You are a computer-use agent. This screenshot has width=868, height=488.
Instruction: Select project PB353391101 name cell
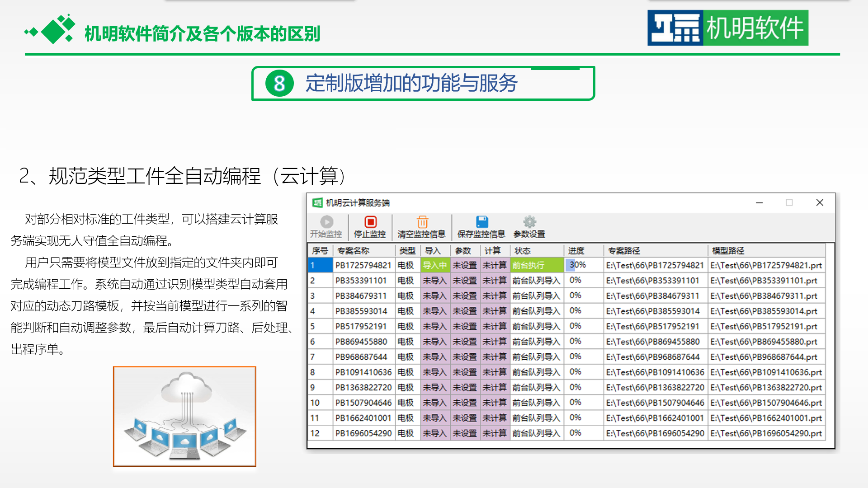click(x=364, y=281)
